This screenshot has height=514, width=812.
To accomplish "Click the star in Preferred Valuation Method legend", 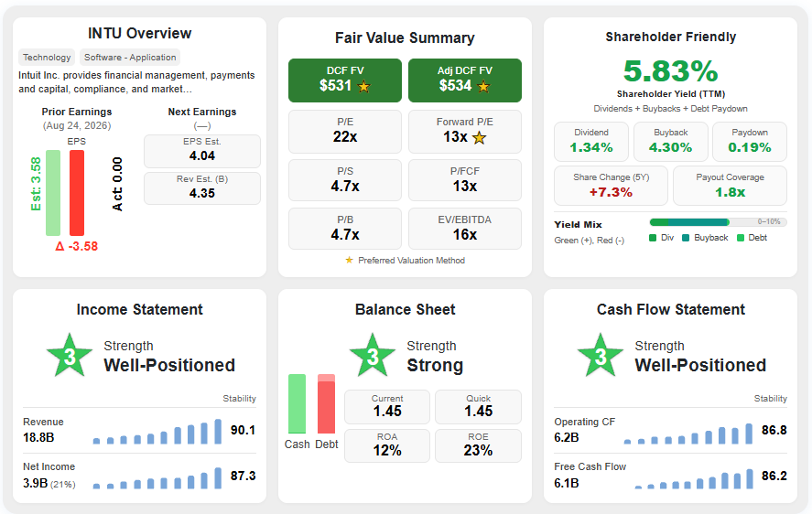I will click(x=350, y=260).
